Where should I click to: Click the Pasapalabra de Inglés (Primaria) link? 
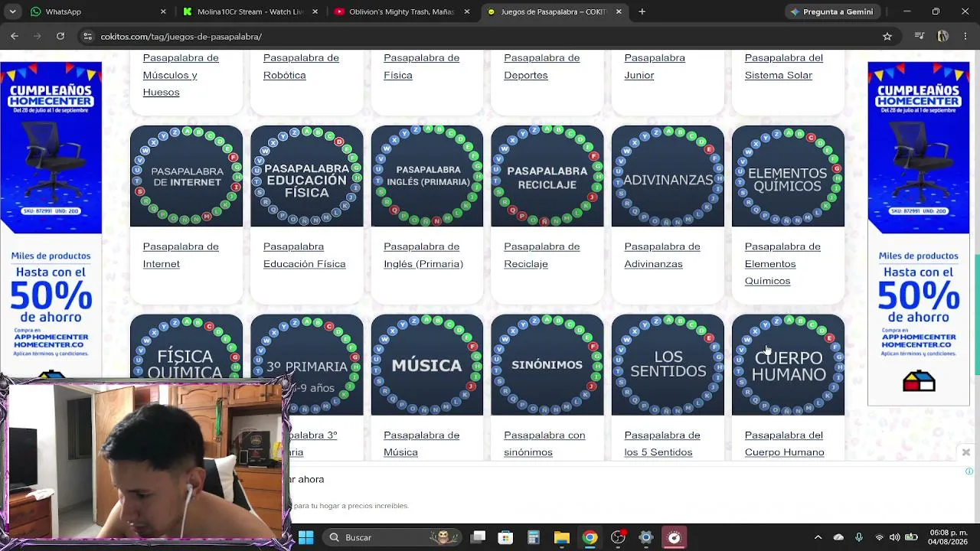(423, 255)
